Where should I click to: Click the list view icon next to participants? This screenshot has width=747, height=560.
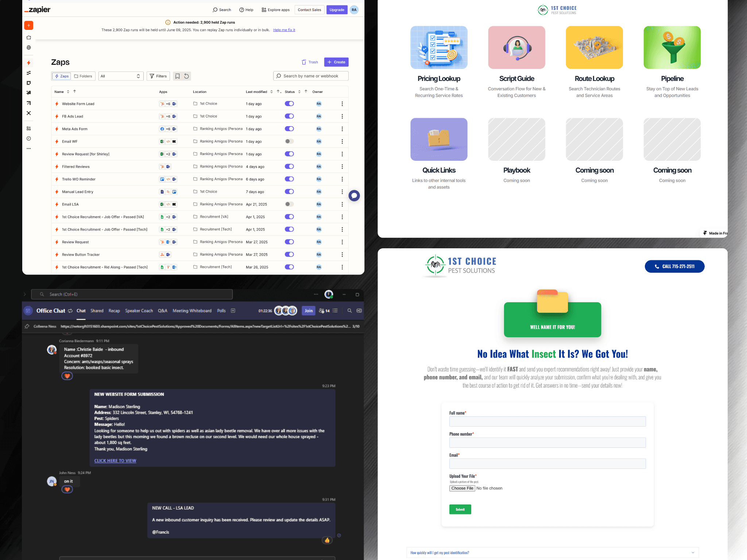click(x=335, y=311)
